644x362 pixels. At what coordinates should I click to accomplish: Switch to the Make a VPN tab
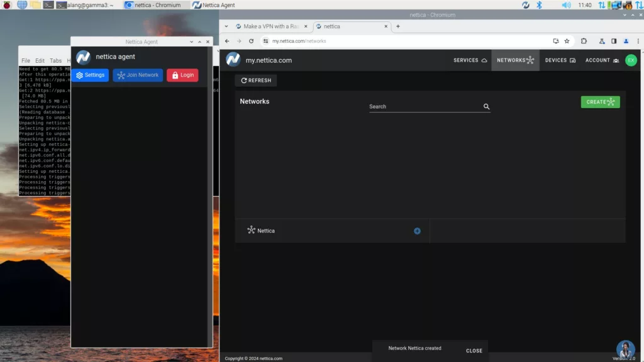(270, 26)
